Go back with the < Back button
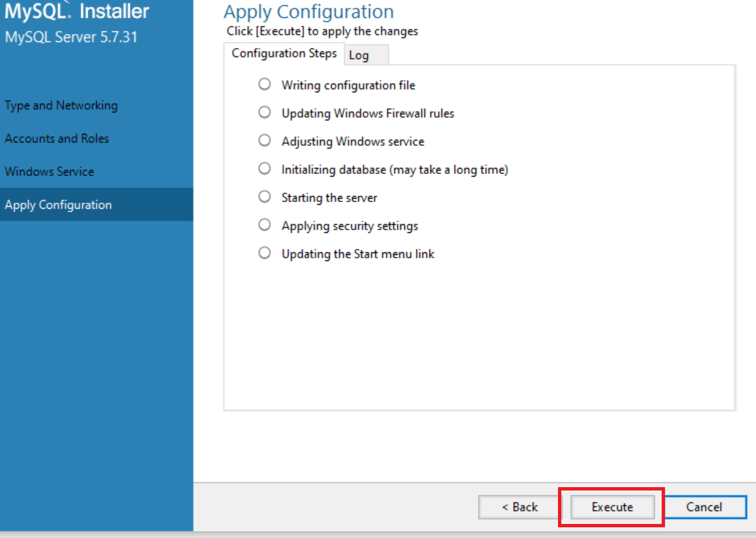756x538 pixels. 520,507
